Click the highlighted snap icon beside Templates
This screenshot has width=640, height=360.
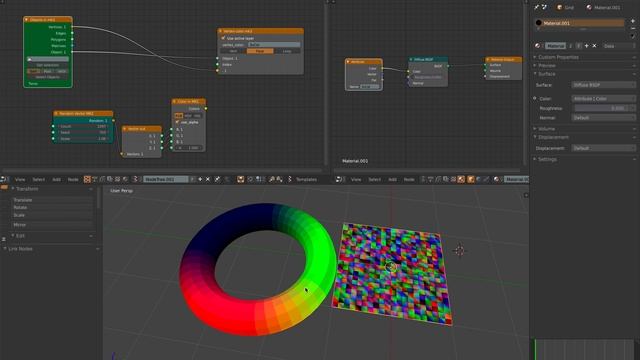point(240,179)
